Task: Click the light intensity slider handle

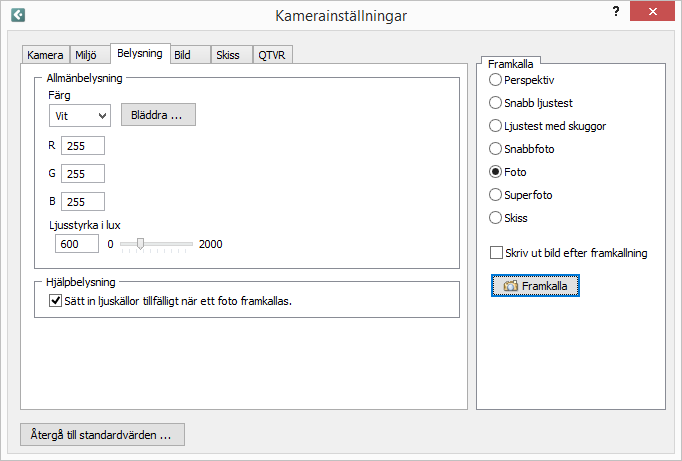Action: point(141,244)
